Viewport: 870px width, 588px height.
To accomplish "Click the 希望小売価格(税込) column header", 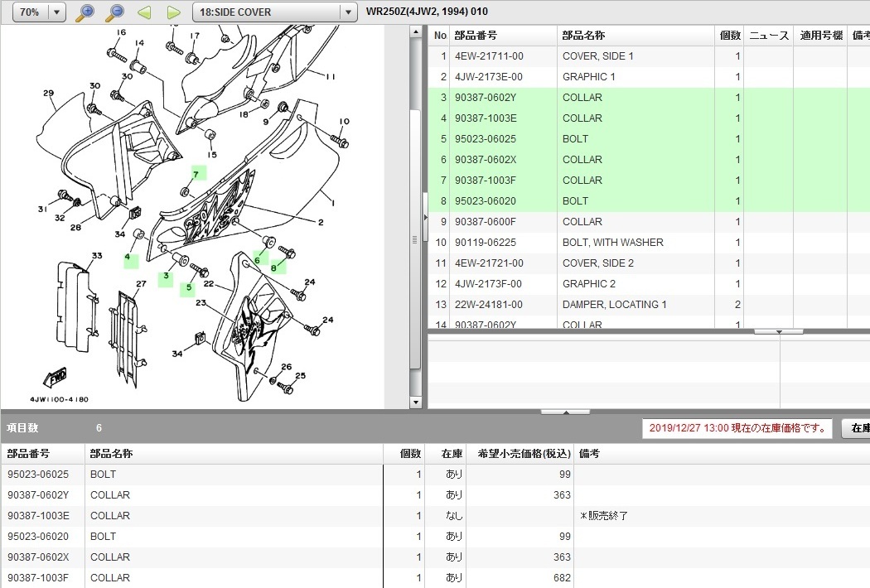I will pyautogui.click(x=524, y=454).
